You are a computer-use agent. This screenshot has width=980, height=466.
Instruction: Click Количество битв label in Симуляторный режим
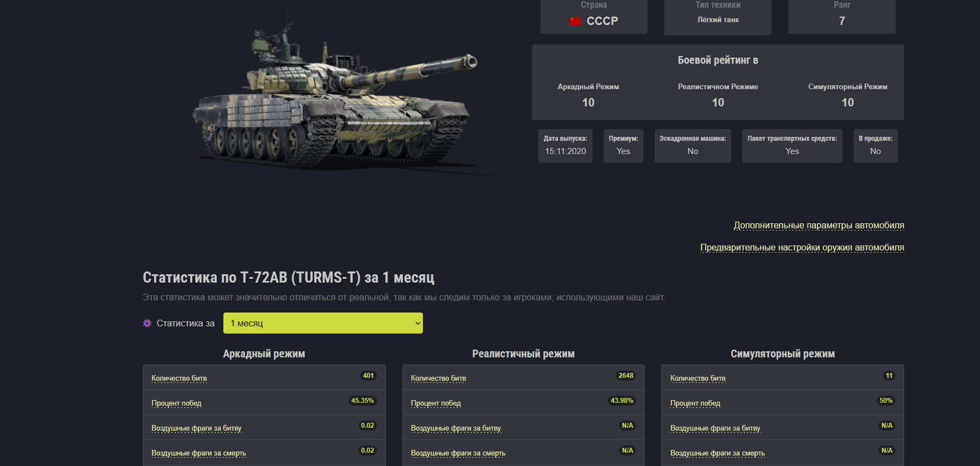pos(698,378)
